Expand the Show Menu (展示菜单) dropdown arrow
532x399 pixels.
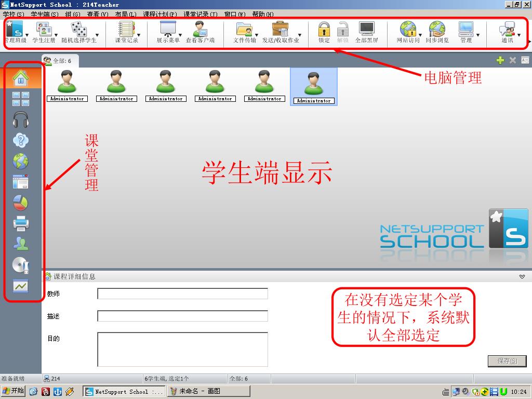pos(180,35)
